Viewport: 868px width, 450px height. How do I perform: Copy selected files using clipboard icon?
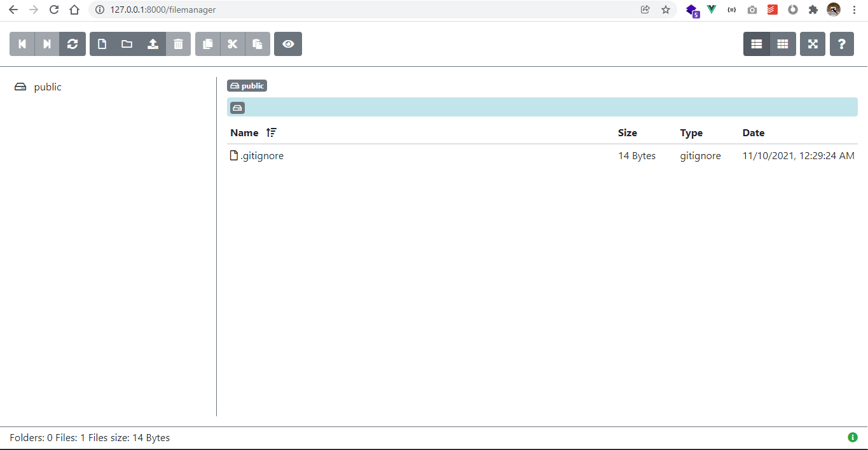[x=207, y=44]
